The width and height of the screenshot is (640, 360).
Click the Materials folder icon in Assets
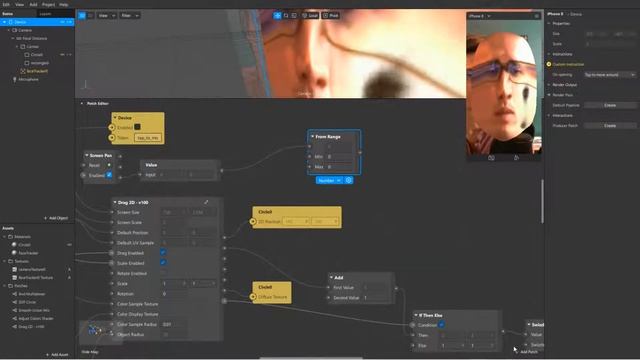point(11,237)
